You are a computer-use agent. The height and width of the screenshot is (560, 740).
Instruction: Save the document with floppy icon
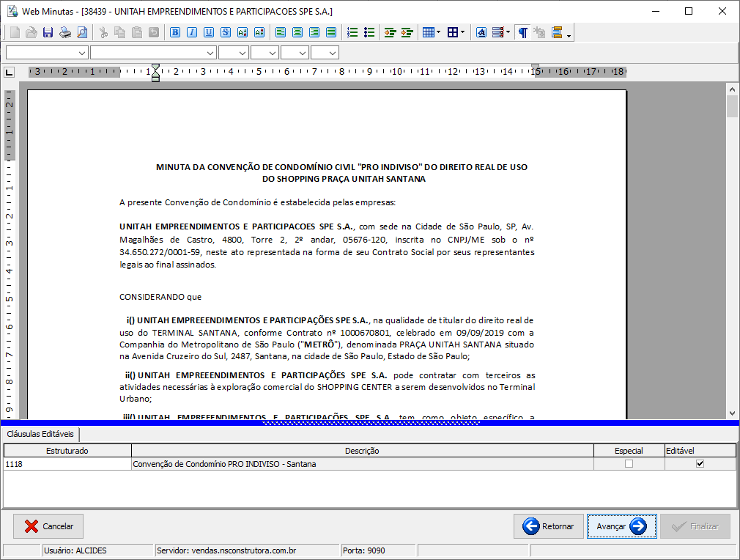[x=48, y=32]
